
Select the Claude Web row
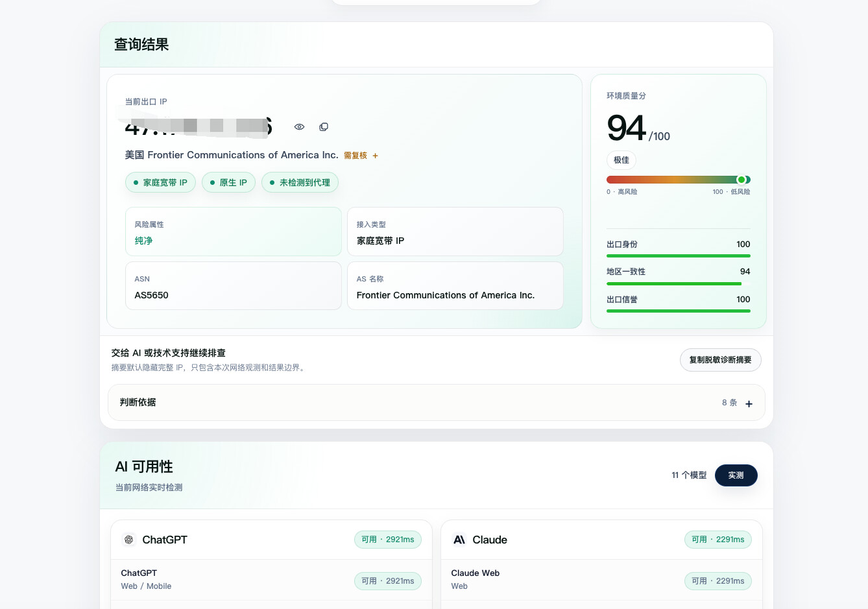point(601,580)
